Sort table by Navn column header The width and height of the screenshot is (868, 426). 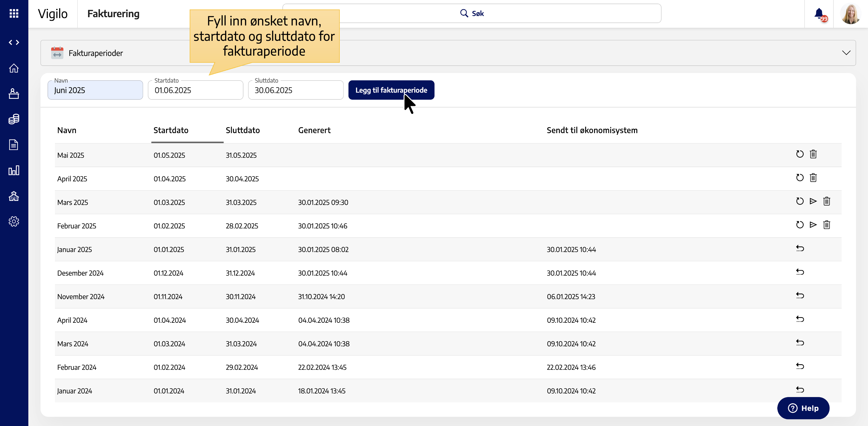[67, 130]
